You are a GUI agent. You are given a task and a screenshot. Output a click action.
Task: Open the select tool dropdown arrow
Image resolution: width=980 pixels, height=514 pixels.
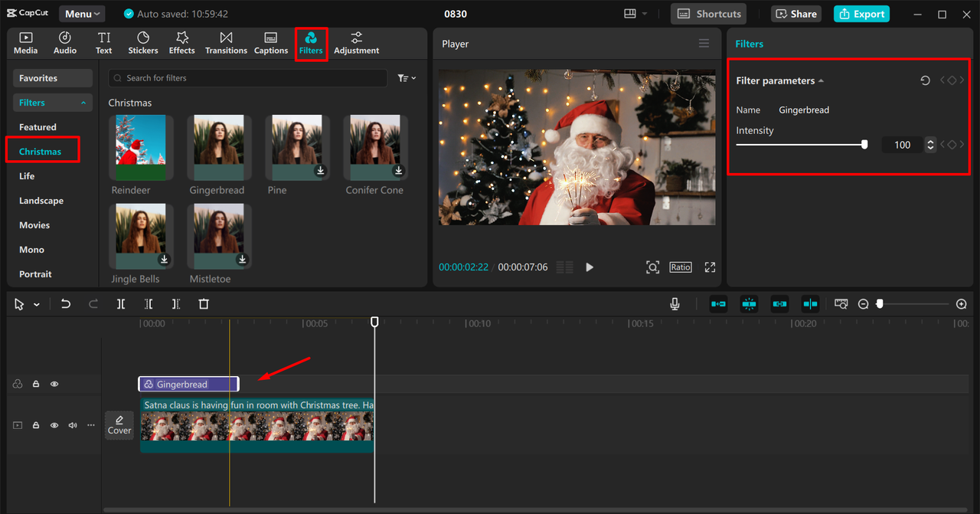pos(36,305)
